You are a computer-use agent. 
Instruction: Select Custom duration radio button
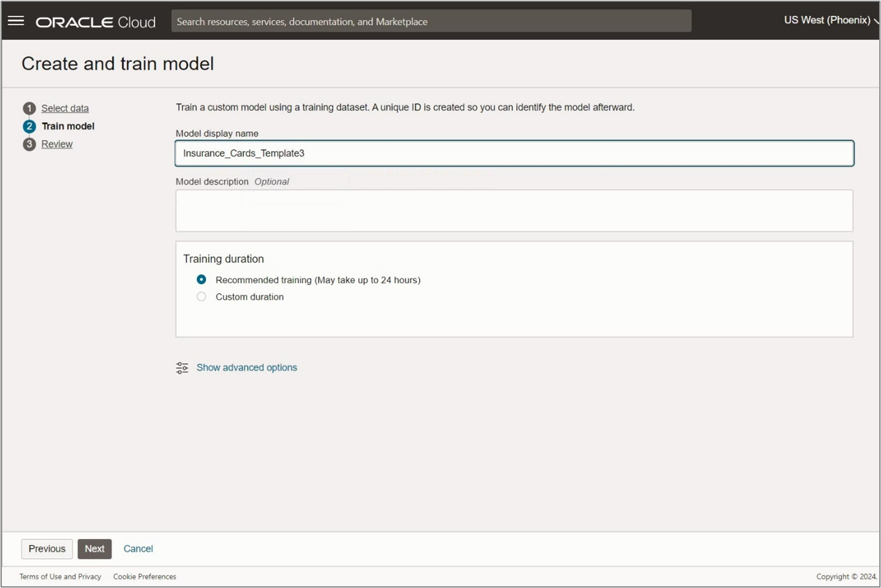click(x=201, y=297)
